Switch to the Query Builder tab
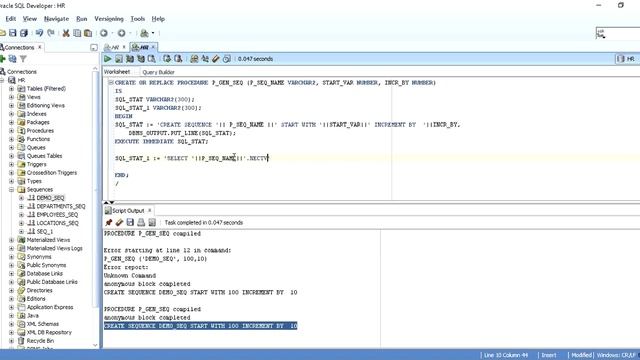Screen dimensions: 640x360 (x=158, y=72)
